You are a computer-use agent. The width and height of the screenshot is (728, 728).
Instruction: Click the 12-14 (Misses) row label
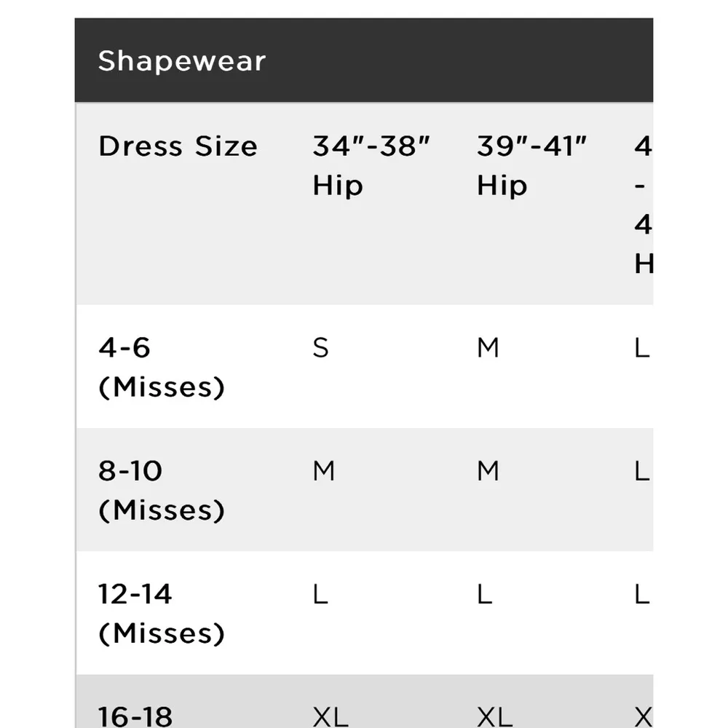(x=161, y=614)
